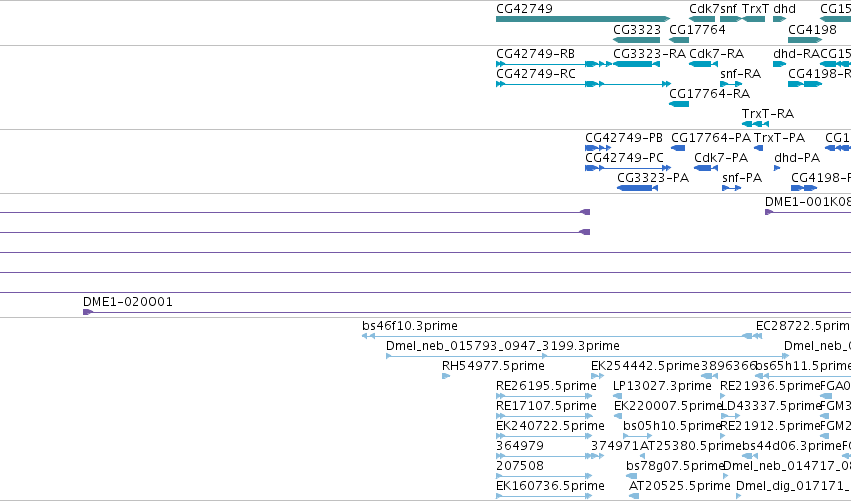
Task: Click the CG17764-RA transcript label
Action: coord(709,94)
